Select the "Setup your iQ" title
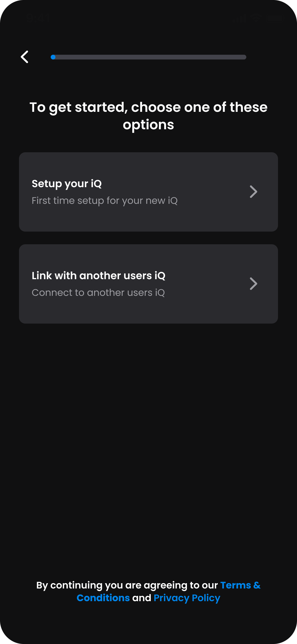The height and width of the screenshot is (644, 297). (x=67, y=184)
